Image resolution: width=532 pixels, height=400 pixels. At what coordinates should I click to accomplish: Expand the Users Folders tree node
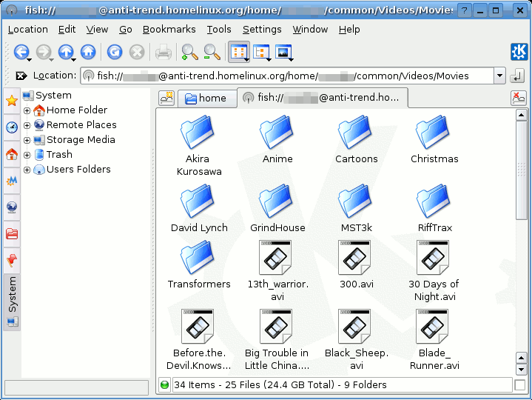[27, 170]
